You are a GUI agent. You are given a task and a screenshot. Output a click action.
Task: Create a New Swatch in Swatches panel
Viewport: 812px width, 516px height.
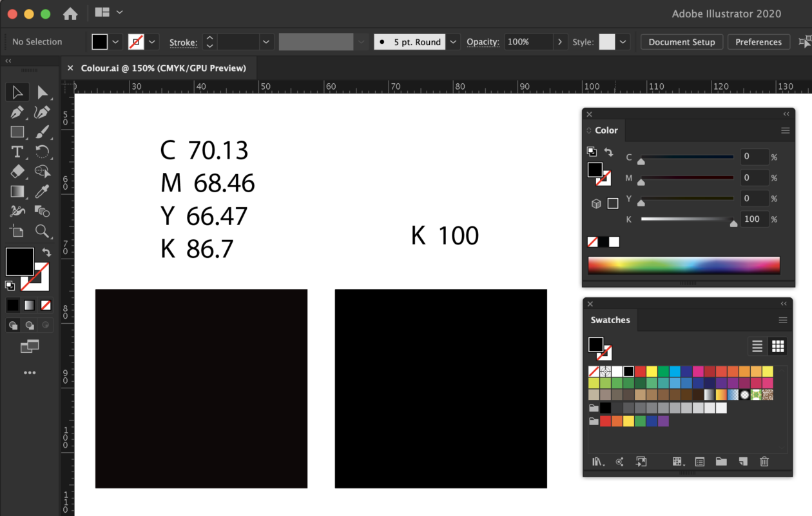pos(742,462)
